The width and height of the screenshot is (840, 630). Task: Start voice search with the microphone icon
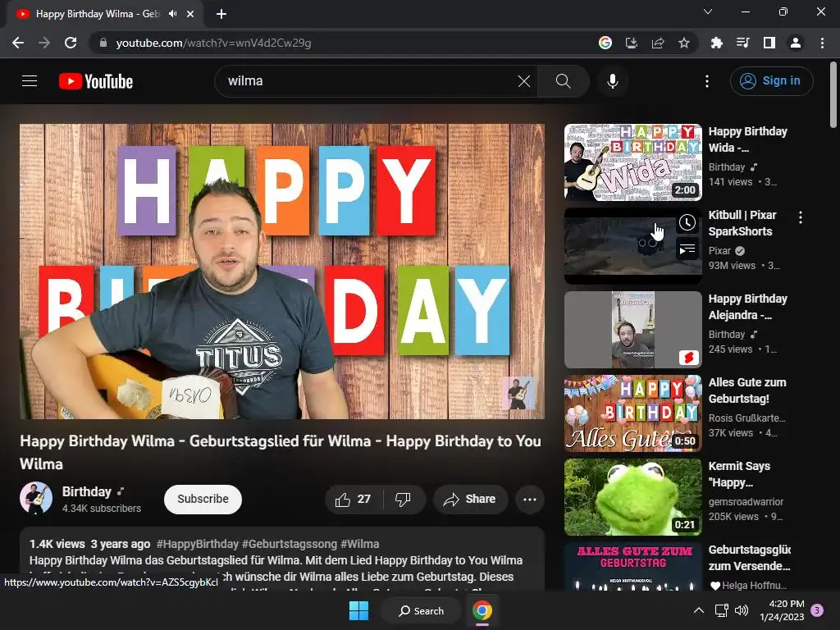click(612, 81)
